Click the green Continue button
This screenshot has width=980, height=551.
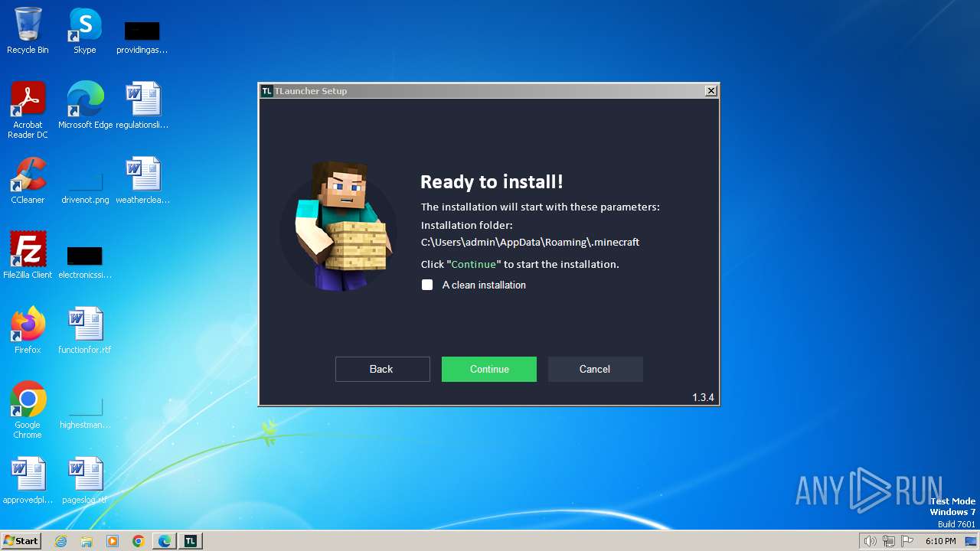488,369
